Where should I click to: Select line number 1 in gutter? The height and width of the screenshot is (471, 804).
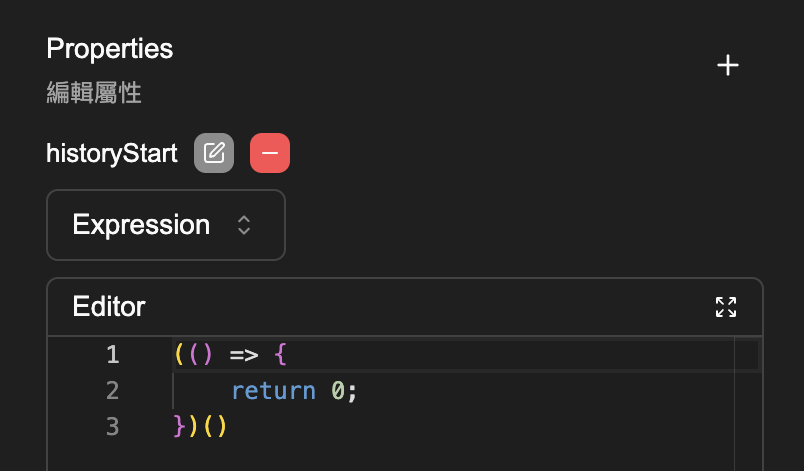pyautogui.click(x=112, y=354)
